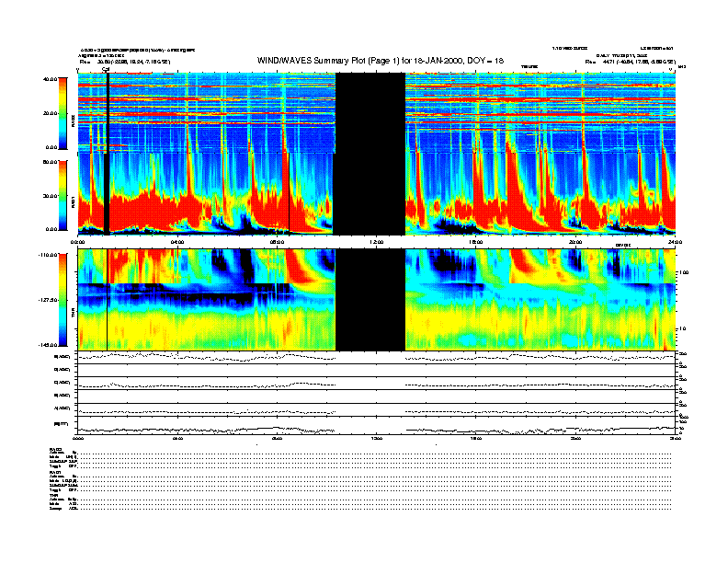Click the vertical TNR axis label beside spectrogram
Image resolution: width=728 pixels, height=563 pixels.
(x=73, y=315)
